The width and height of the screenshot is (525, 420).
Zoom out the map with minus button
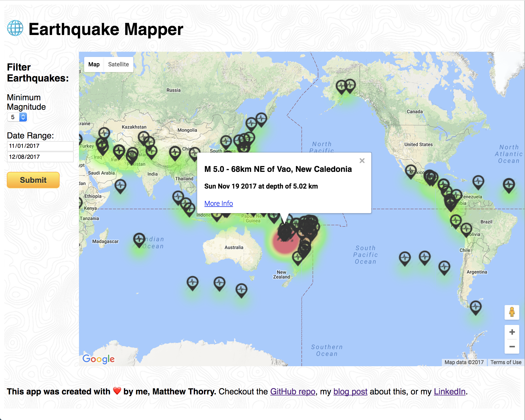pyautogui.click(x=512, y=347)
